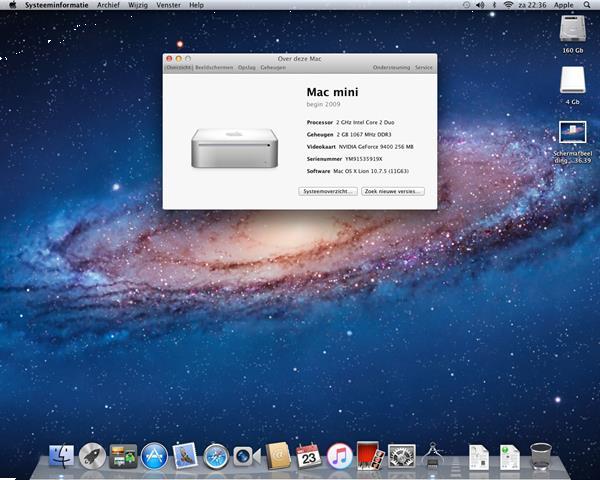Click the Mac mini heading
The image size is (600, 480).
[332, 92]
